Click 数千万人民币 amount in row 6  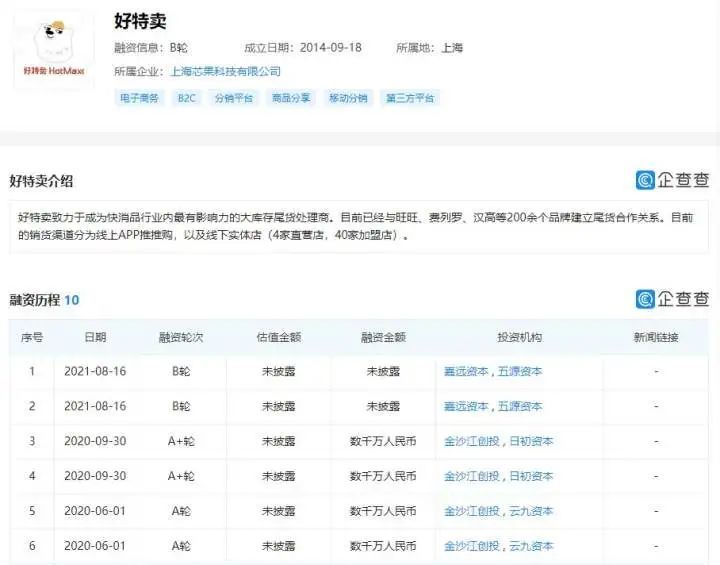(383, 546)
